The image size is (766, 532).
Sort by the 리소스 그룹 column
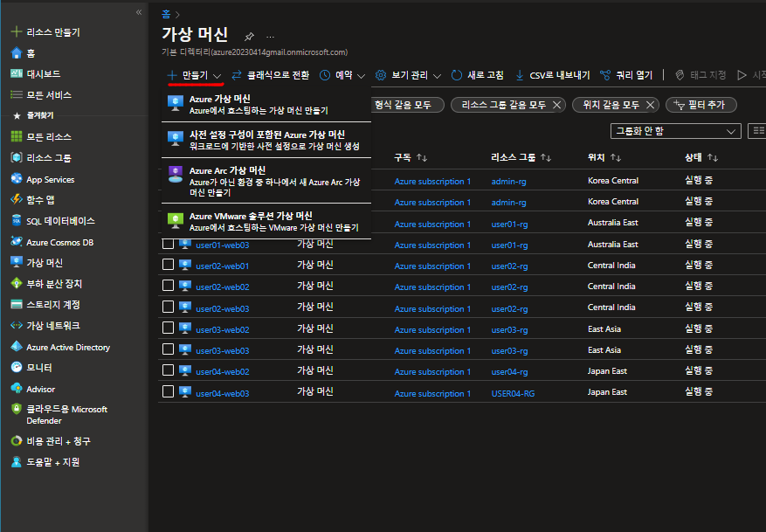pyautogui.click(x=521, y=157)
